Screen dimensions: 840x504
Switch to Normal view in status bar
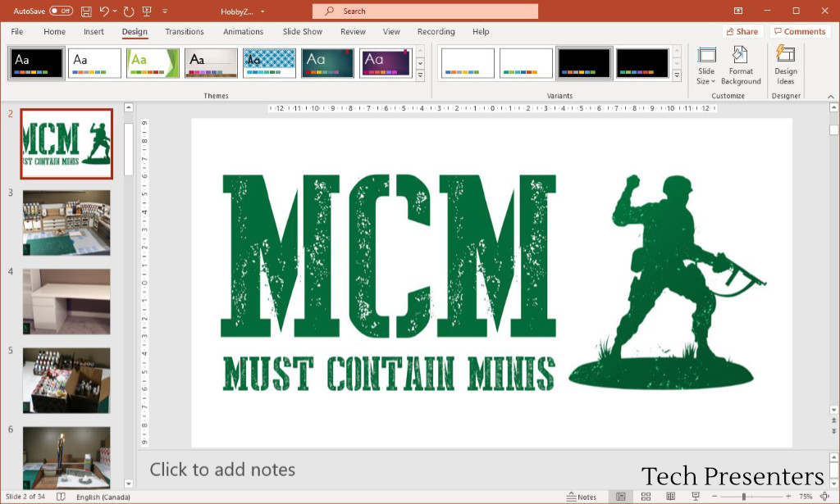click(620, 497)
